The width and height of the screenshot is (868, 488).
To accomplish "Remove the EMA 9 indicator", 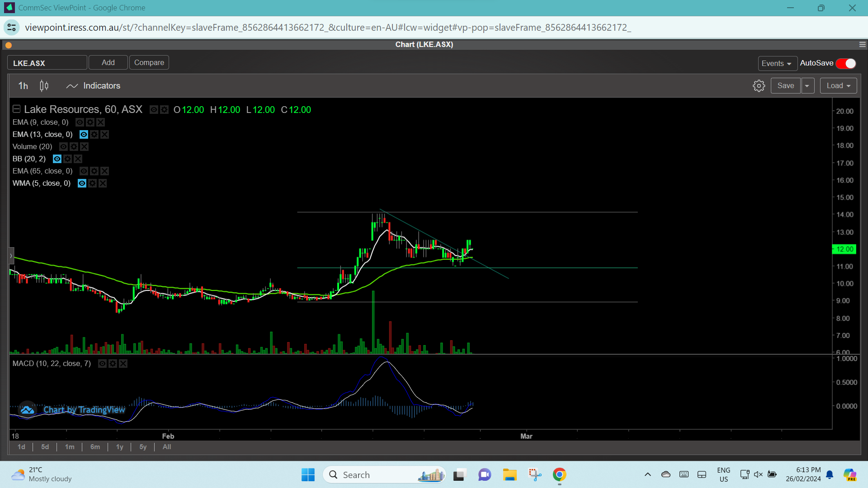I will click(x=100, y=122).
